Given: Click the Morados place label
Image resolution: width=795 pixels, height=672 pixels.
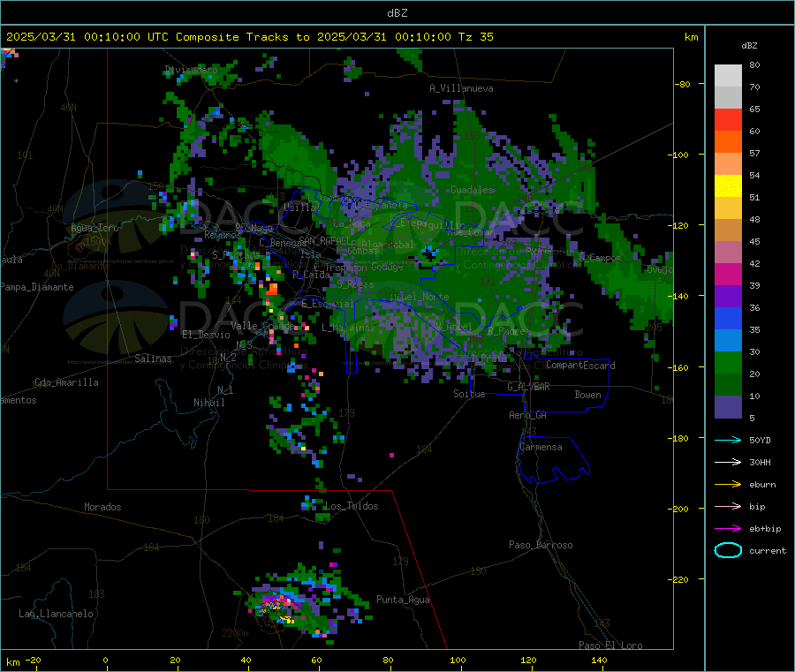Looking at the screenshot, I should click(x=103, y=507).
